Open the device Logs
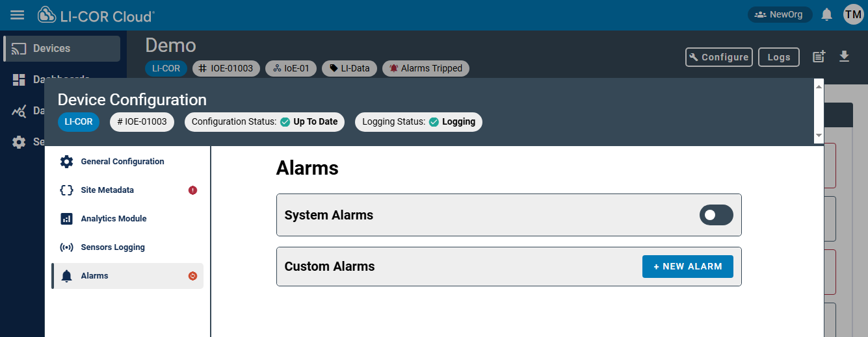The height and width of the screenshot is (337, 868). (x=778, y=57)
